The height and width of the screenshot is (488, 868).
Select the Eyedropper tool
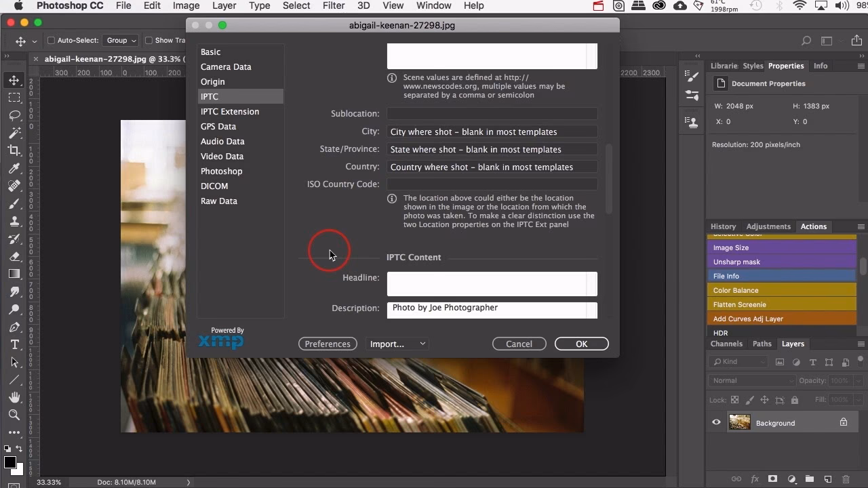(14, 168)
